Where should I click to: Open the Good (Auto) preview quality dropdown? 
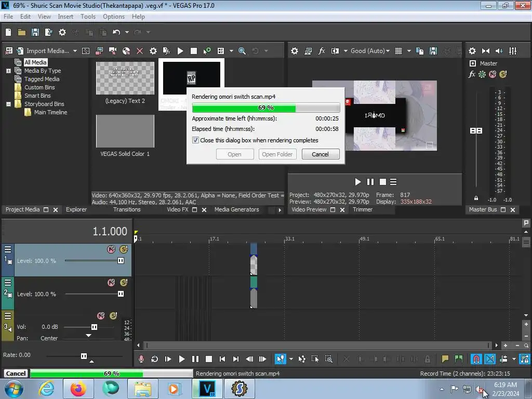click(370, 51)
